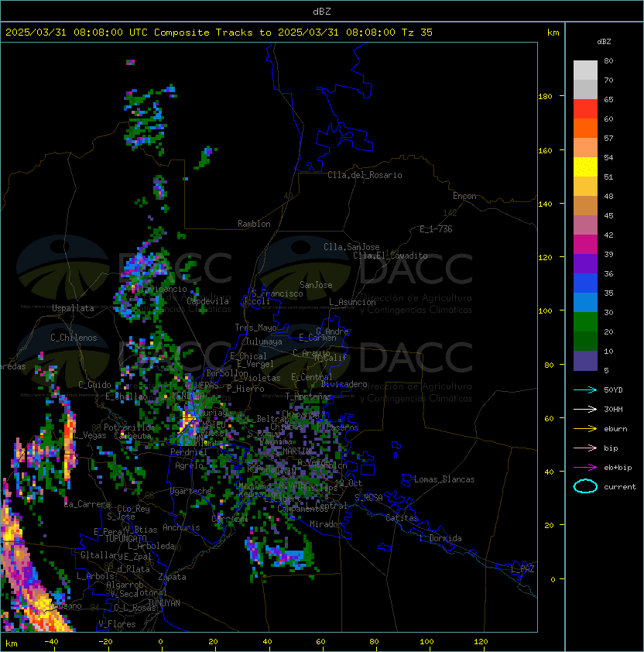Click the TUNUYAN map label
Screen dimensions: 644x652
tap(164, 603)
